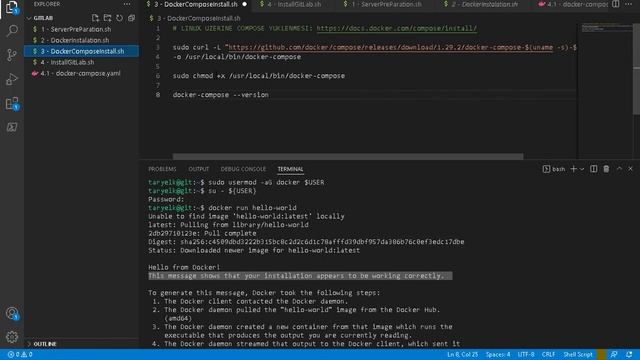Viewport: 640px width, 360px height.
Task: Click the vertical editor scrollbar
Action: point(636,69)
